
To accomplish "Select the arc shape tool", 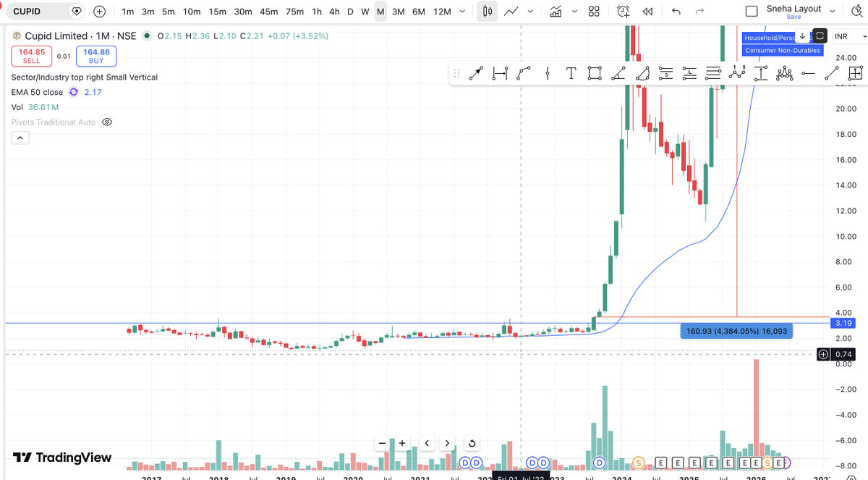I will tap(642, 73).
